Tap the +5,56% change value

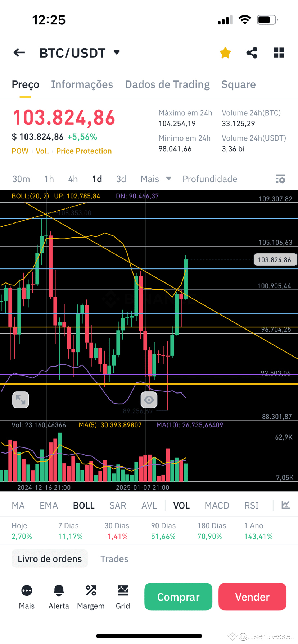(82, 137)
